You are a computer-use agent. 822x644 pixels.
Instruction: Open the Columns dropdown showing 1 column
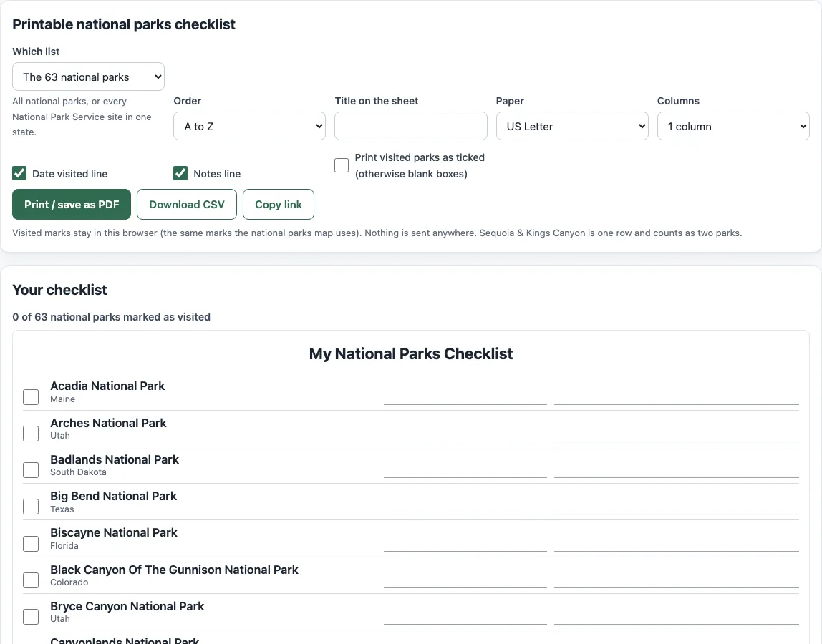tap(733, 126)
